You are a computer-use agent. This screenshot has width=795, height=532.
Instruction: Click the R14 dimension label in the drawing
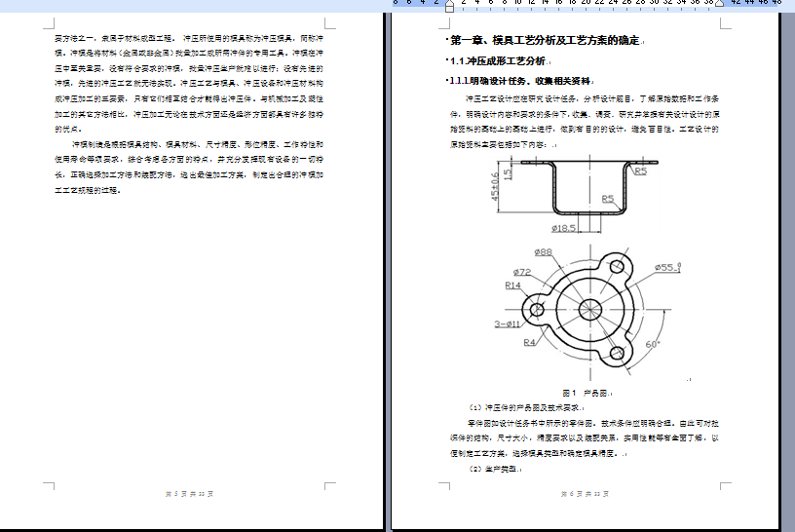pyautogui.click(x=512, y=285)
